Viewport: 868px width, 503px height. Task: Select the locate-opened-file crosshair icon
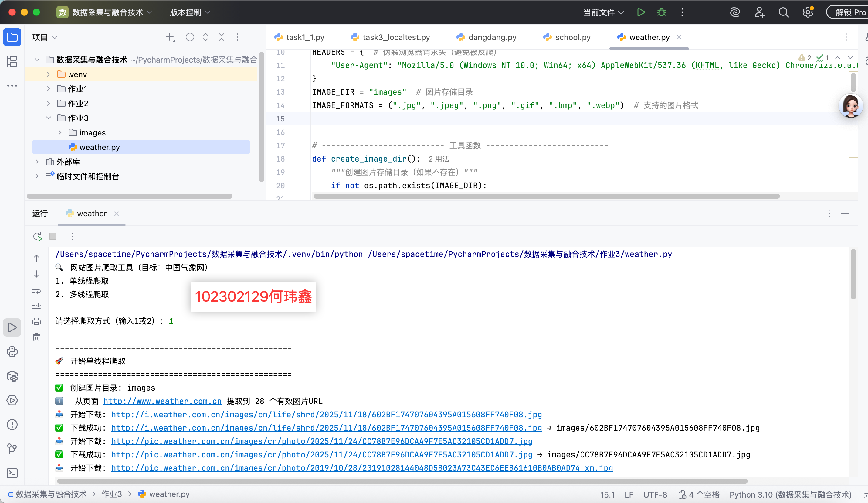(190, 37)
